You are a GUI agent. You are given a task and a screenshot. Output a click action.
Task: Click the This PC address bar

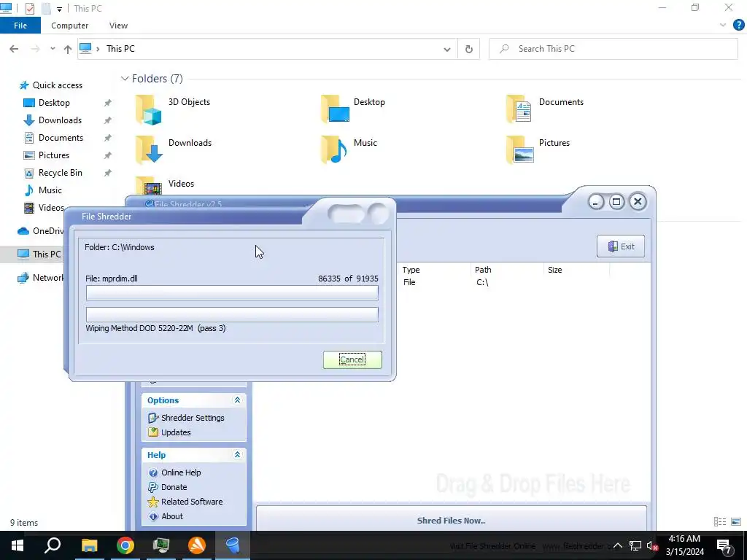pyautogui.click(x=267, y=49)
